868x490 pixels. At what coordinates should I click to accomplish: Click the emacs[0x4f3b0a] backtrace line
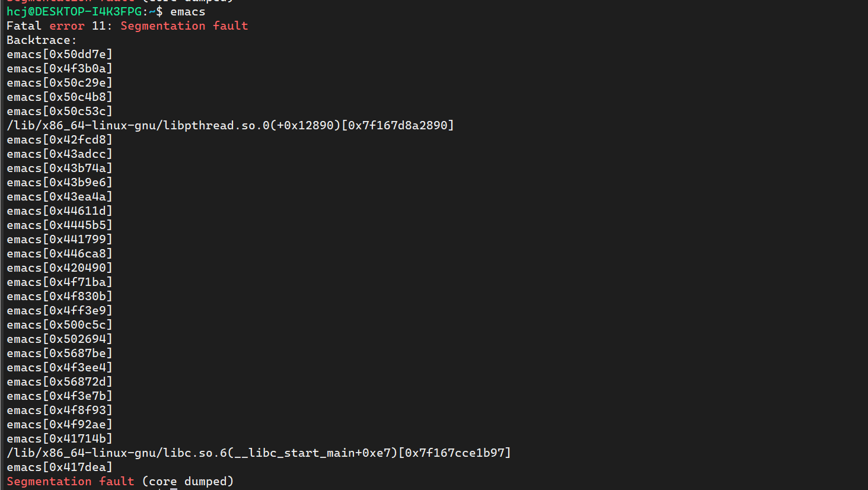tap(59, 69)
